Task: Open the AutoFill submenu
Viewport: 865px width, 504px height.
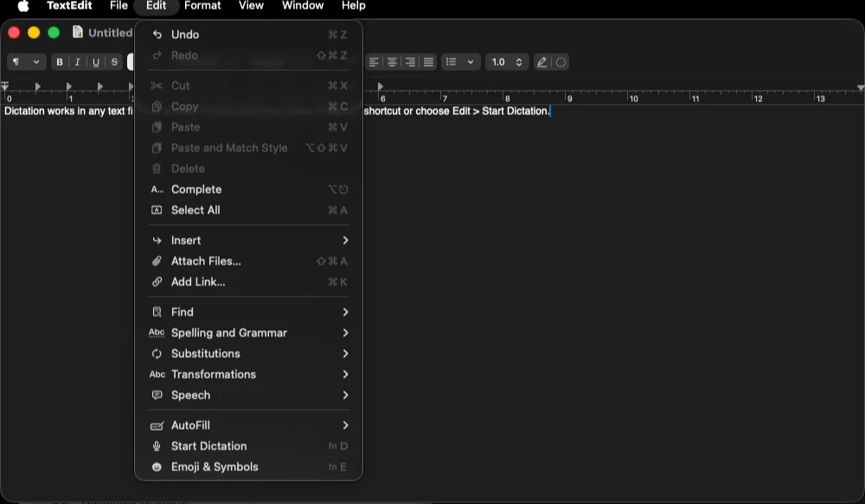Action: (x=248, y=425)
